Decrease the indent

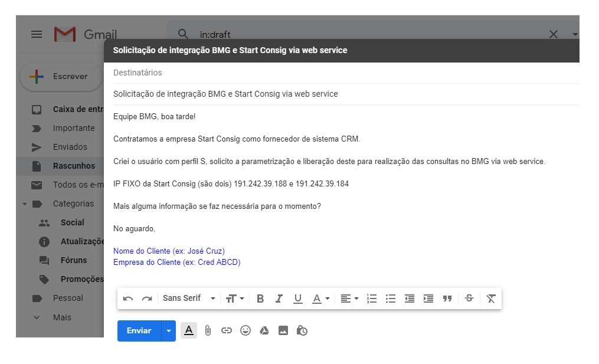(410, 299)
